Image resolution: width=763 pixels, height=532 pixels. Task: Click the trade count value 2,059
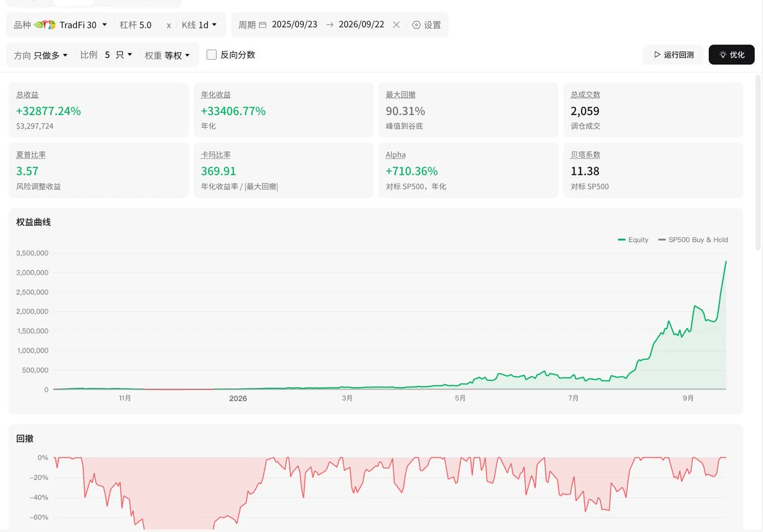[585, 111]
